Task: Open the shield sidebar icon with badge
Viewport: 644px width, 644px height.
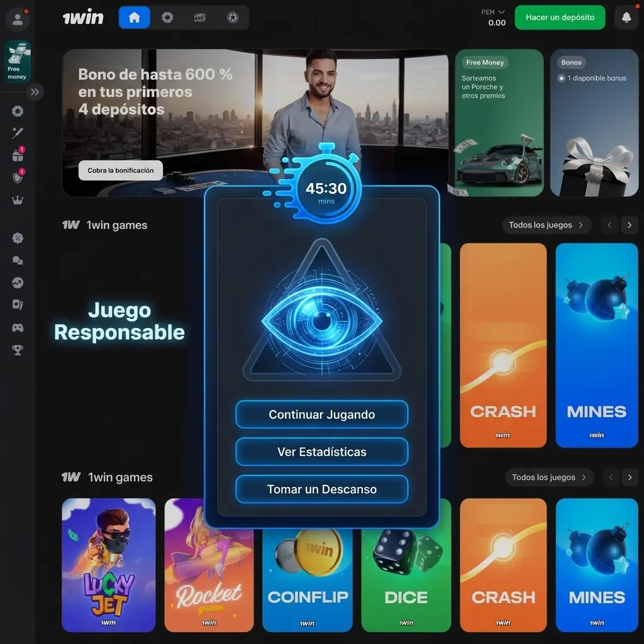Action: point(18,177)
